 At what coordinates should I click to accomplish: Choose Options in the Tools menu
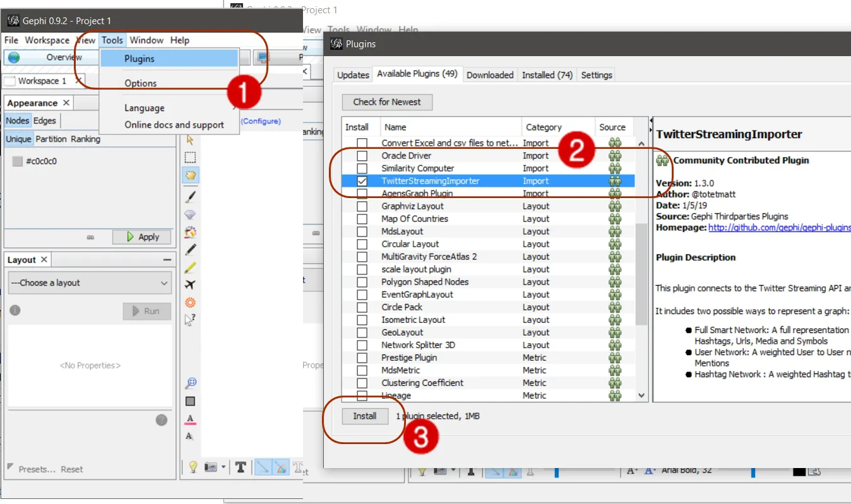pyautogui.click(x=169, y=83)
